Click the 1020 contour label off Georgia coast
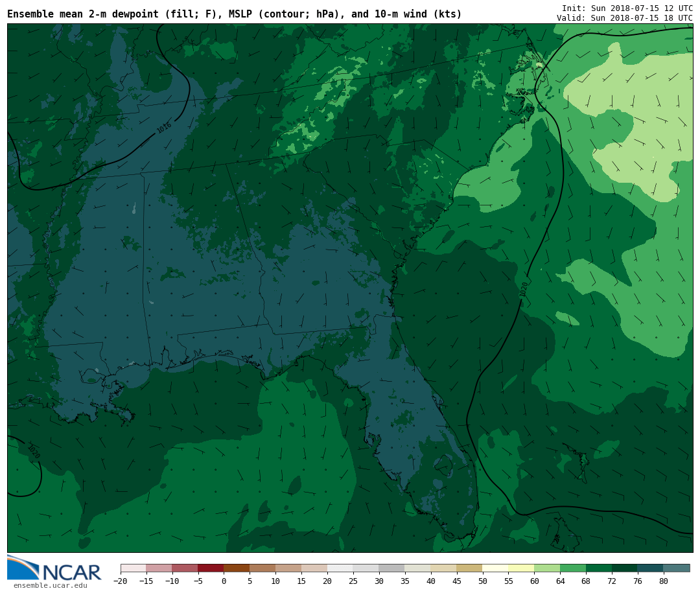Viewport: 700px width, 593px height. [524, 289]
